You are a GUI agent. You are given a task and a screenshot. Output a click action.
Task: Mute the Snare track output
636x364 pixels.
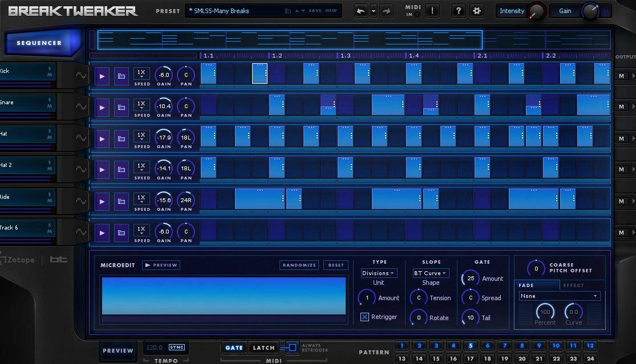pyautogui.click(x=621, y=107)
